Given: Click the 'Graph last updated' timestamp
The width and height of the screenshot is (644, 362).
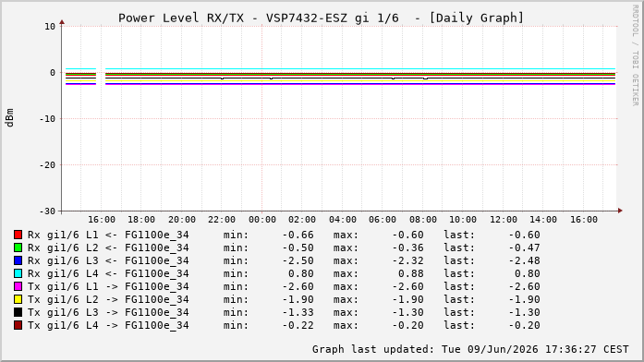Looking at the screenshot, I should point(470,349).
